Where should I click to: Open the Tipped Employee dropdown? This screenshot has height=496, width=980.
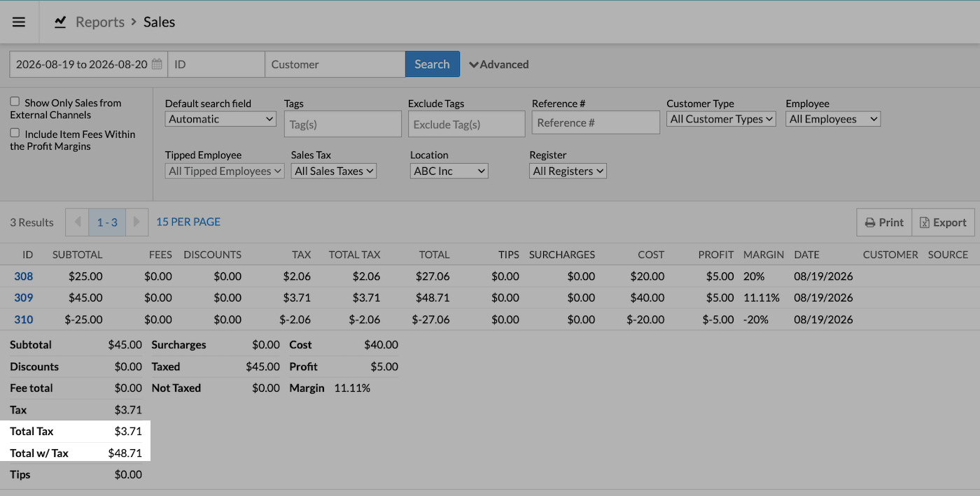225,171
